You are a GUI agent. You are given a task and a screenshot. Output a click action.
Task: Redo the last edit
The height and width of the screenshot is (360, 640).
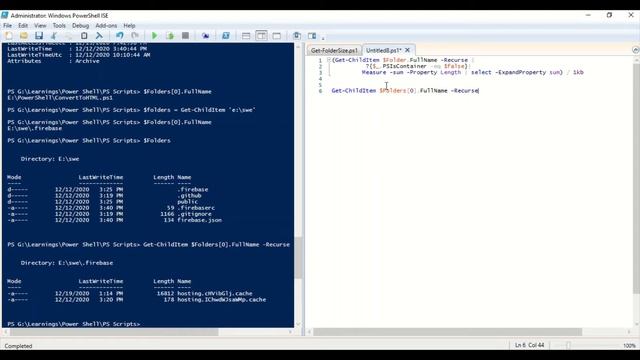135,36
